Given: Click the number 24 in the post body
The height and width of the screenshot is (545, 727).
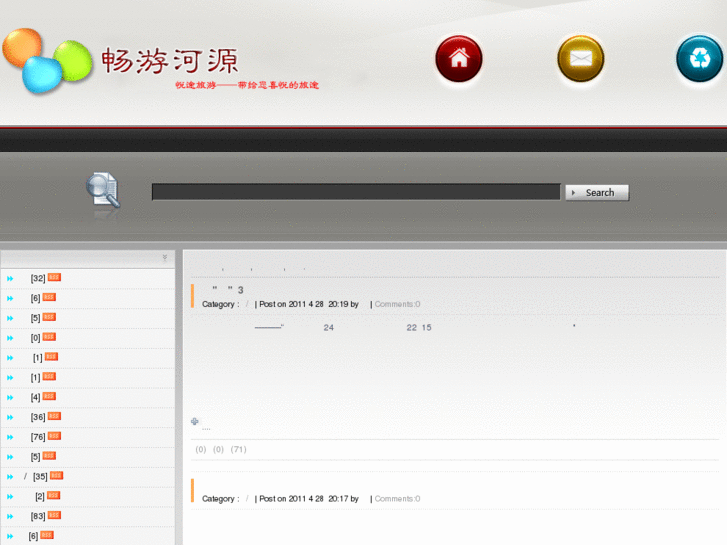Looking at the screenshot, I should point(329,327).
